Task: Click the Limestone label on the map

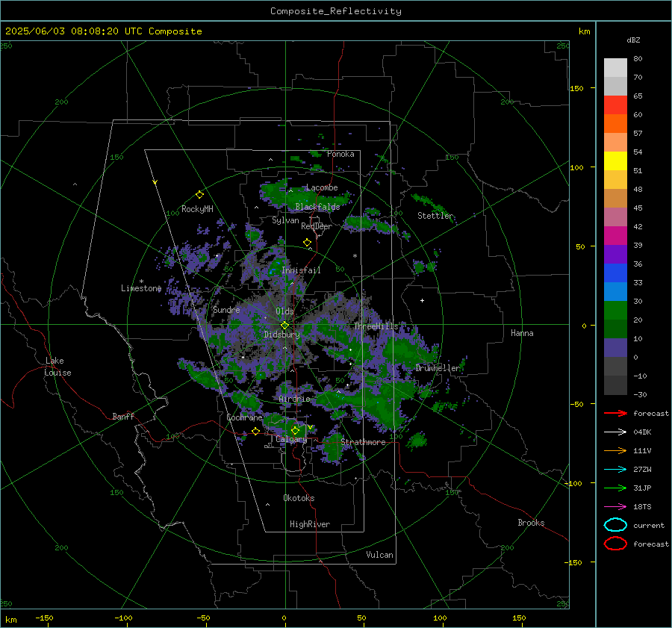Action: [141, 288]
